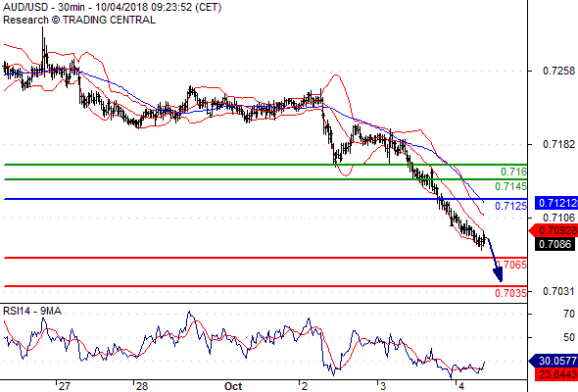Click the black 0.7086 current price label
This screenshot has width=578, height=392.
(554, 244)
